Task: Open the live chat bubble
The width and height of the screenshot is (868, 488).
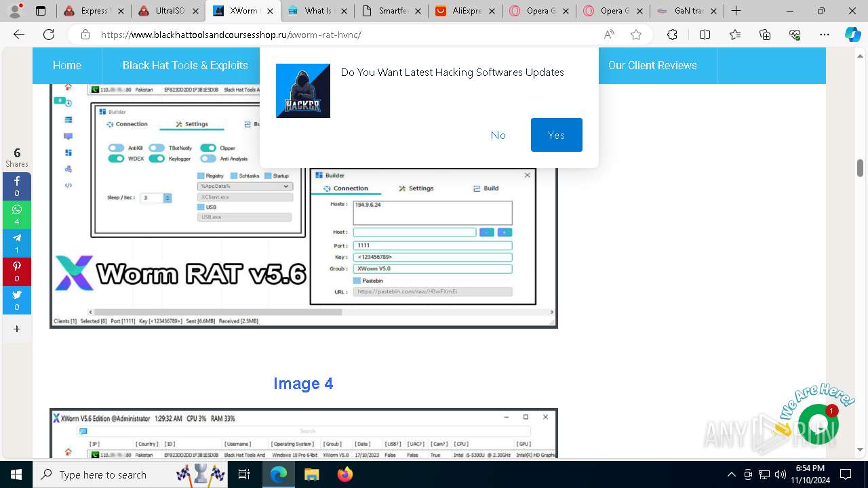Action: 818,424
